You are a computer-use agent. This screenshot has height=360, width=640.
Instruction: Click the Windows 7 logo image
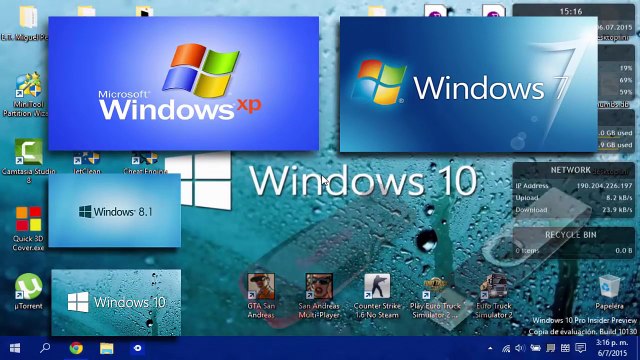(x=469, y=84)
